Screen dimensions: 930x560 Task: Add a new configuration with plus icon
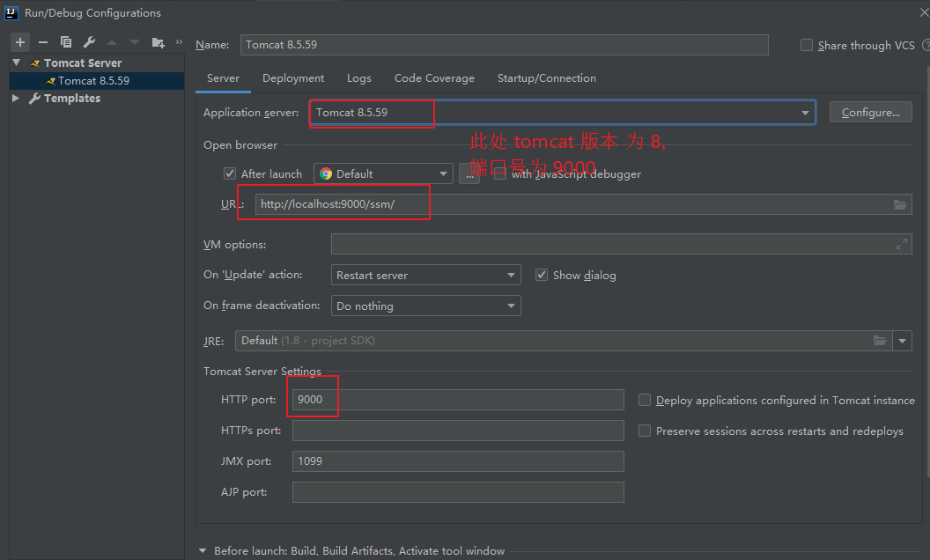[20, 42]
